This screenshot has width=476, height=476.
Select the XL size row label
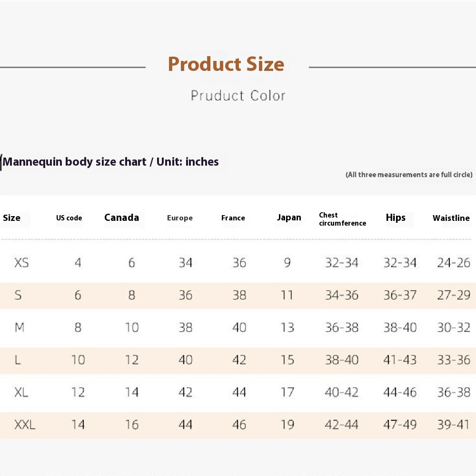coord(21,392)
